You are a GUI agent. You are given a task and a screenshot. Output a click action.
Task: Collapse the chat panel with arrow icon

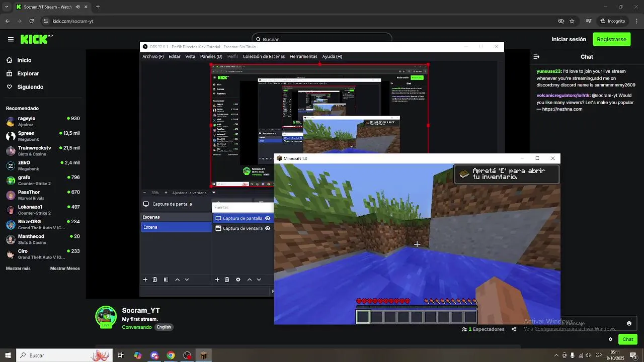536,57
